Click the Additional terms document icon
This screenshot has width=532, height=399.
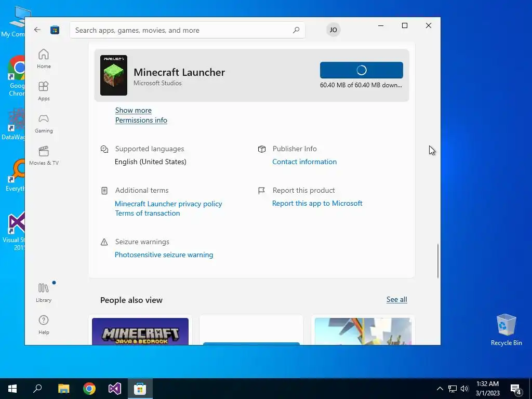[104, 191]
